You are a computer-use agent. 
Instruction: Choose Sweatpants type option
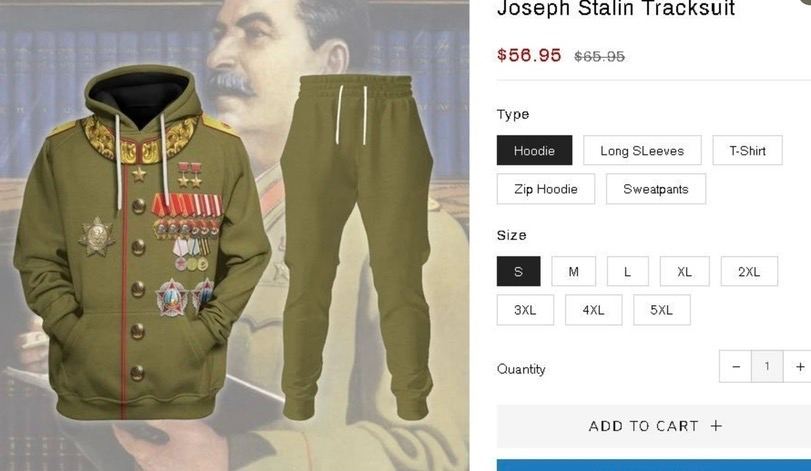(656, 189)
